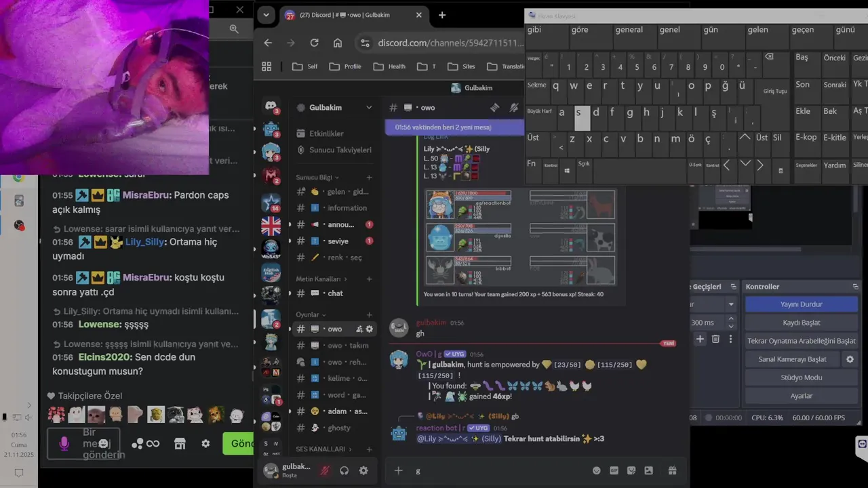
Task: Click Sanal Kamerayı Başlat in OBS
Action: (792, 359)
